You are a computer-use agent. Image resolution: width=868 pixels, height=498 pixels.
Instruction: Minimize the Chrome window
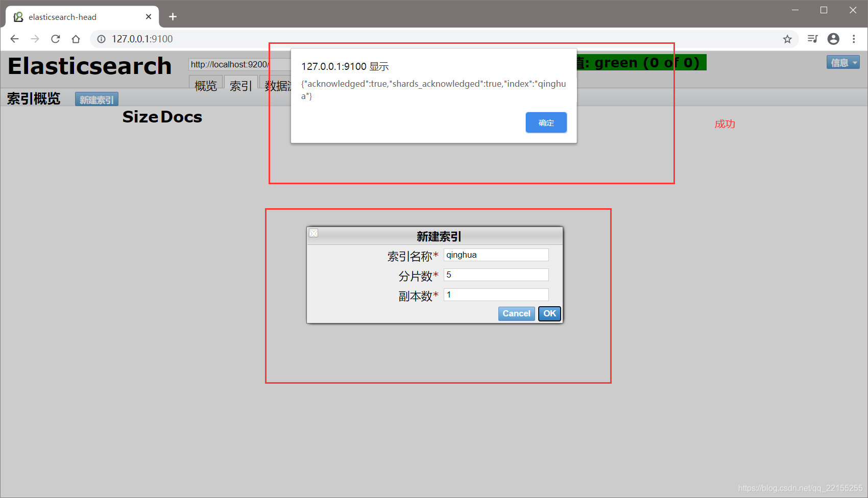click(x=795, y=10)
